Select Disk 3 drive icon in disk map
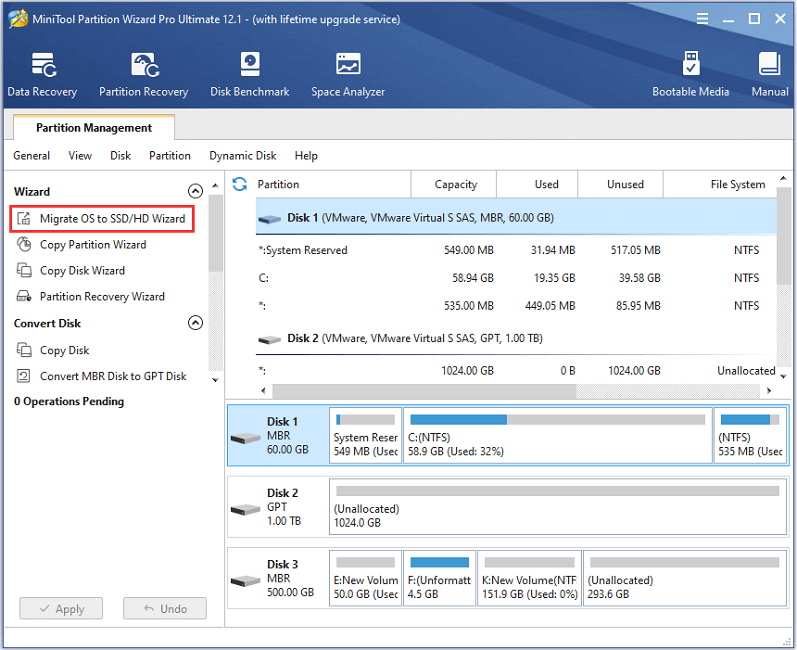 (246, 580)
